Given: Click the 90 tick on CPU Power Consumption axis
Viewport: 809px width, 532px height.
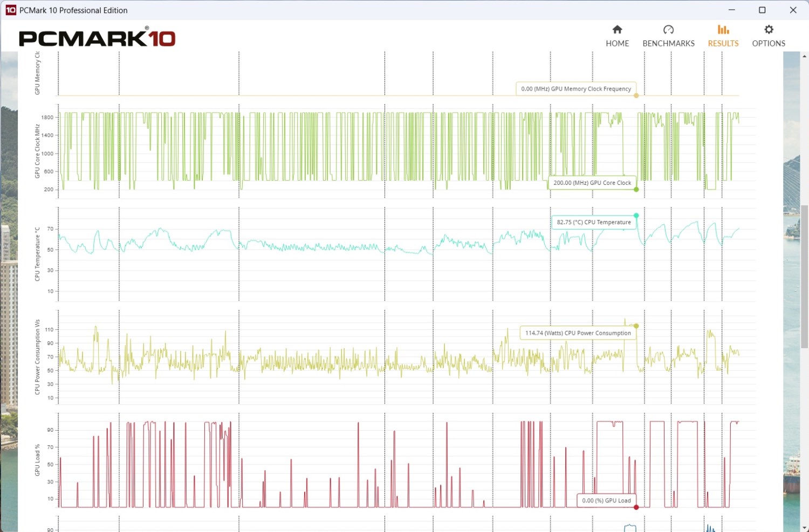Looking at the screenshot, I should [50, 343].
